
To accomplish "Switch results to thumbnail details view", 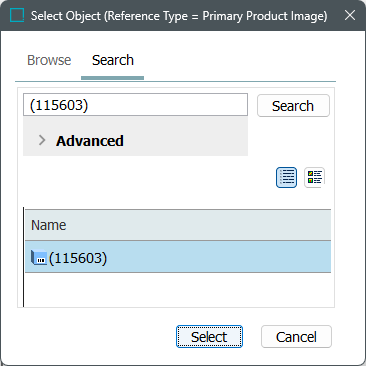I will pos(314,177).
